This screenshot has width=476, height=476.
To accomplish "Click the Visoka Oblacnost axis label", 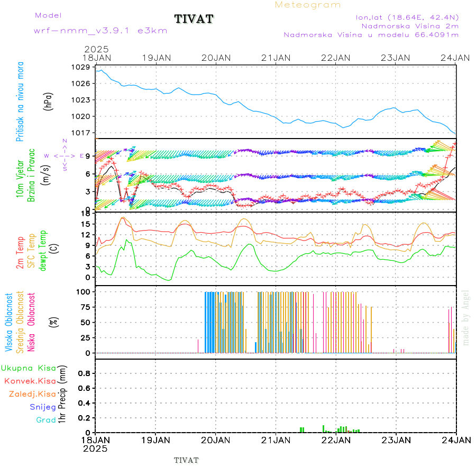I will (x=10, y=322).
